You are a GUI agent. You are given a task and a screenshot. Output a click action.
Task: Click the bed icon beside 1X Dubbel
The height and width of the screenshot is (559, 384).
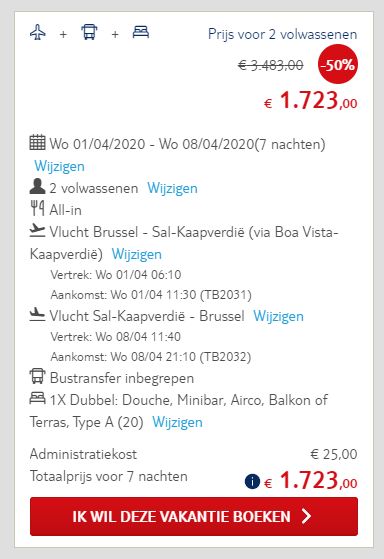coord(37,398)
